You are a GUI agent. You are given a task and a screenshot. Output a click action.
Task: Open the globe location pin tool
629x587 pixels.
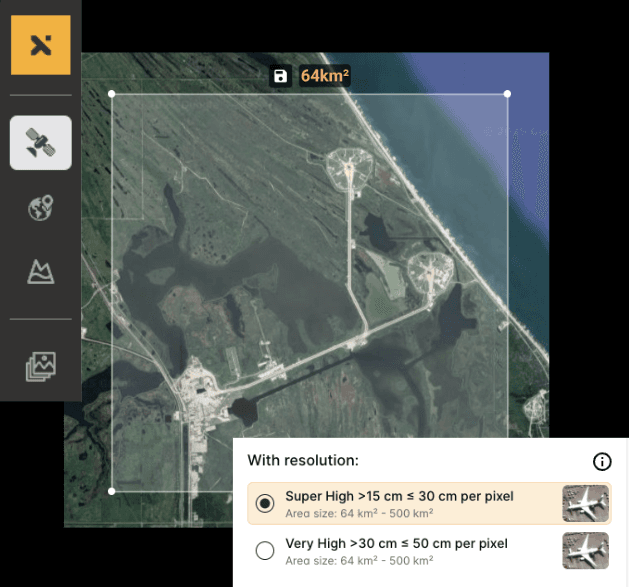41,209
